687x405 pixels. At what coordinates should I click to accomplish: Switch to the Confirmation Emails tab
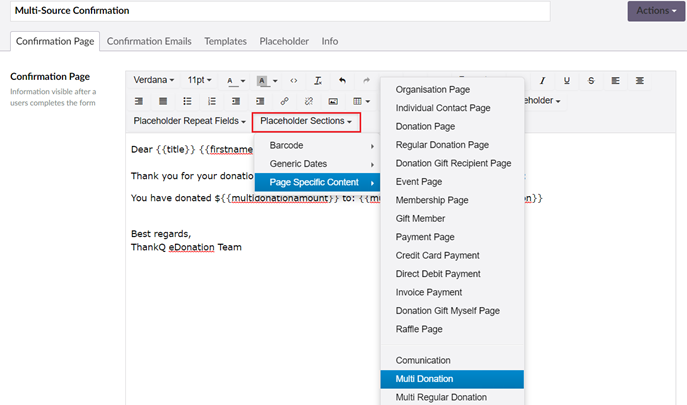point(149,41)
